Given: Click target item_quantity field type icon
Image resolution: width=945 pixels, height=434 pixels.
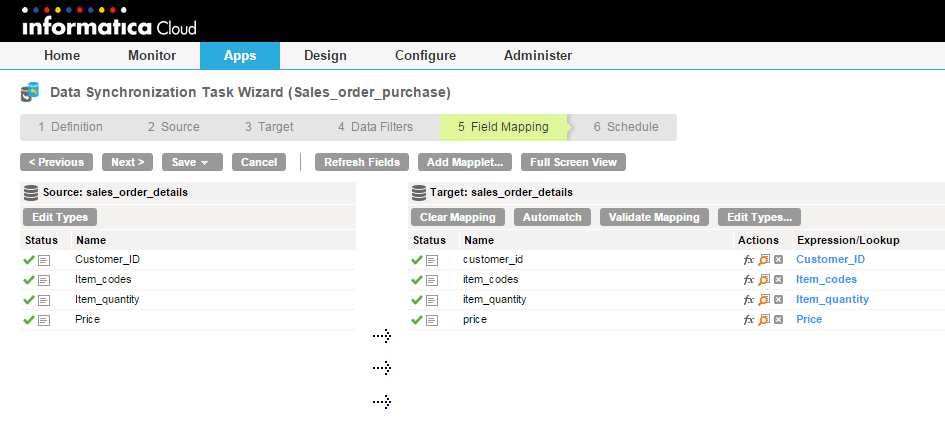Looking at the screenshot, I should coord(432,301).
